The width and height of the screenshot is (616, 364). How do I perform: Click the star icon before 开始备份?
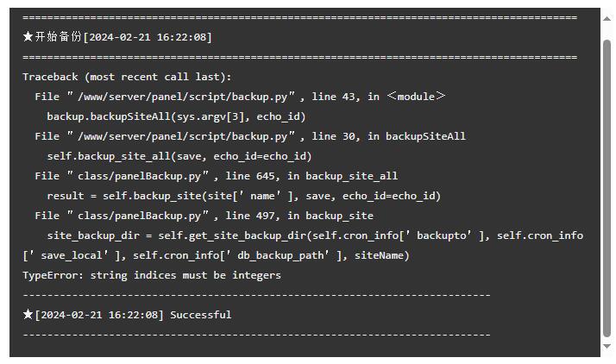[28, 36]
